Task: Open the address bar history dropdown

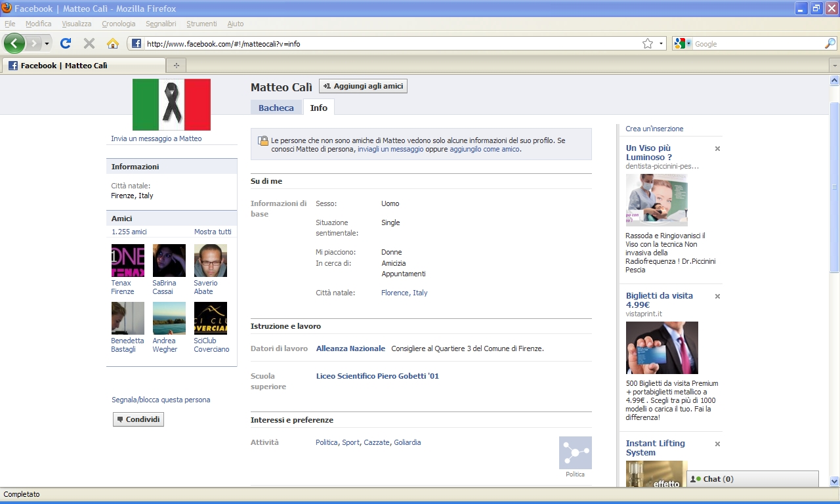Action: point(661,43)
